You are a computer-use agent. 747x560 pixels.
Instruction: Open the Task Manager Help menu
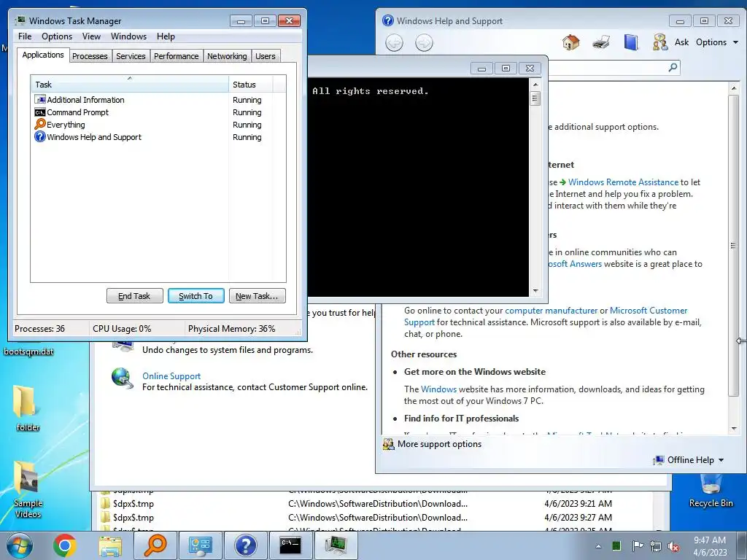(166, 36)
